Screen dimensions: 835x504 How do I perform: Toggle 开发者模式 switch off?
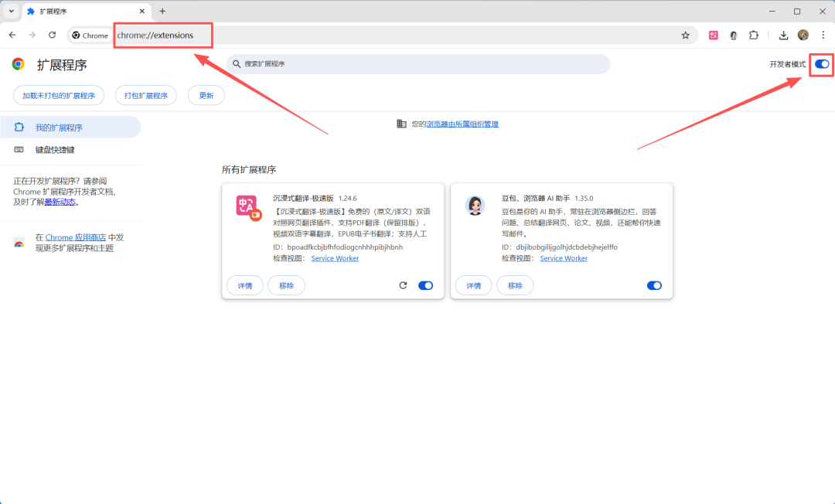pos(822,64)
